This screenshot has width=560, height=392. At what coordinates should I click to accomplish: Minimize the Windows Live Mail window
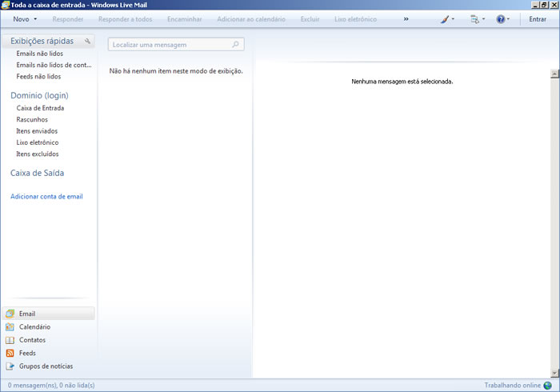[x=535, y=5]
